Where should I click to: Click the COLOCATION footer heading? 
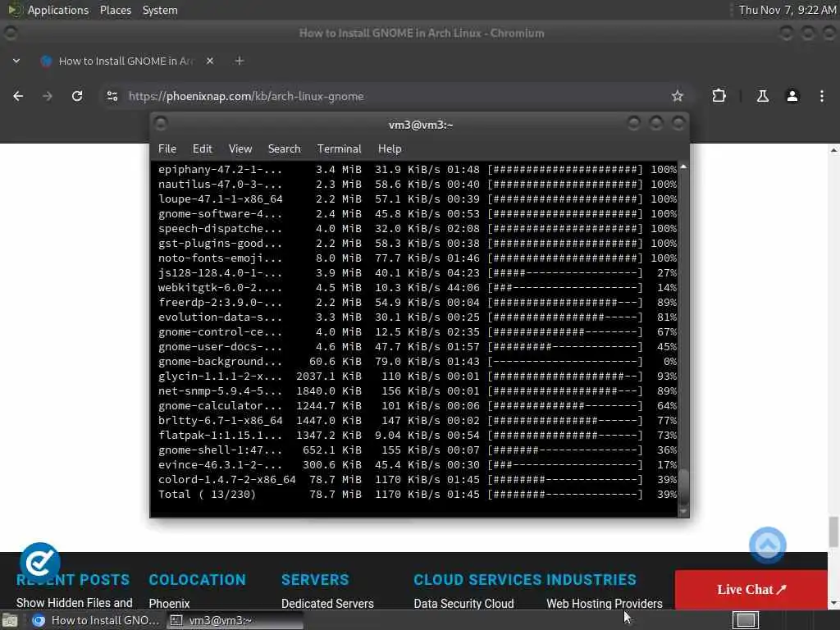[197, 580]
